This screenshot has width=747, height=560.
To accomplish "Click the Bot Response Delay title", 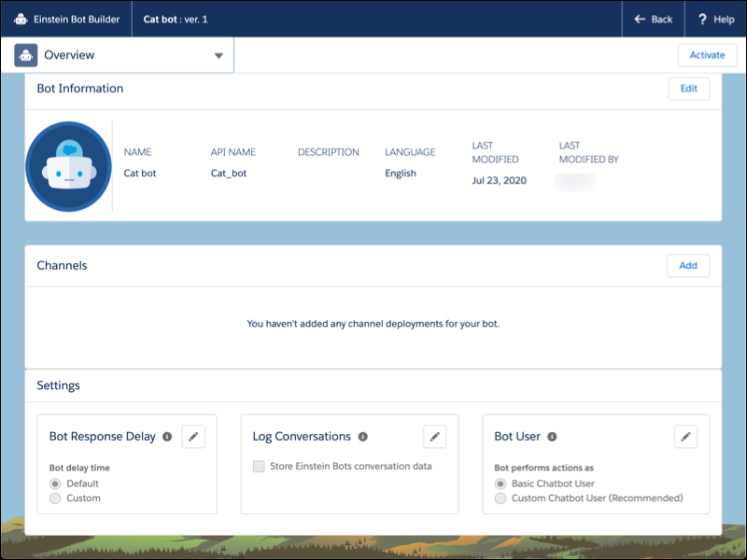I will coord(103,437).
